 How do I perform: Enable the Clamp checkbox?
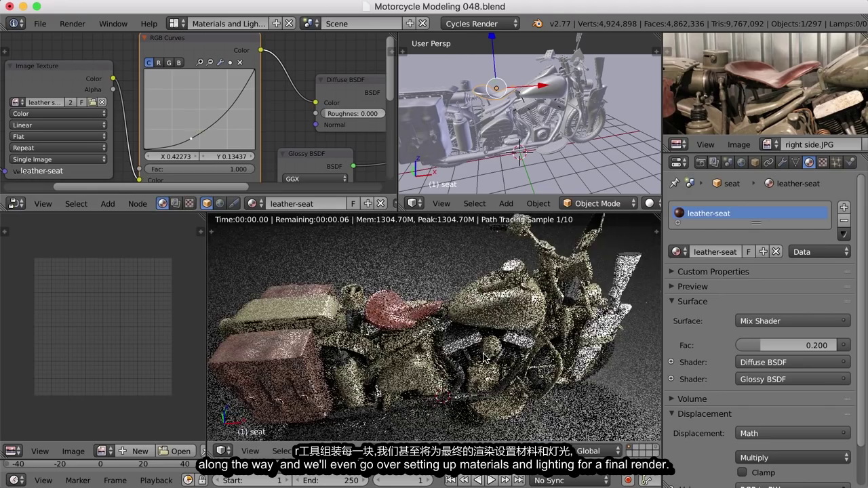pyautogui.click(x=742, y=472)
